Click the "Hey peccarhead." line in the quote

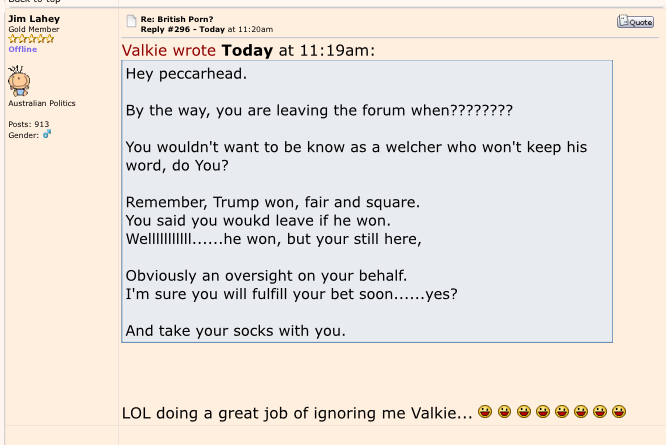(185, 74)
